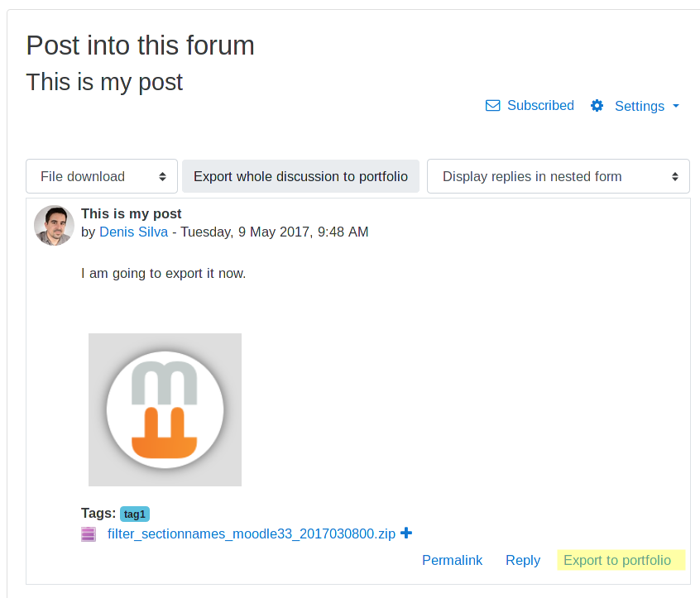Click the zip file archive icon

[x=89, y=533]
